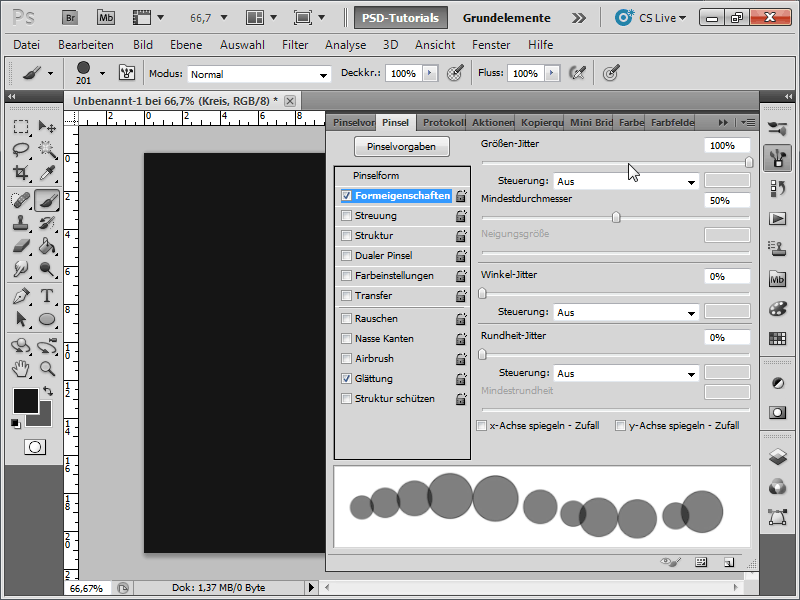Select the Clone Stamp tool

pyautogui.click(x=21, y=223)
